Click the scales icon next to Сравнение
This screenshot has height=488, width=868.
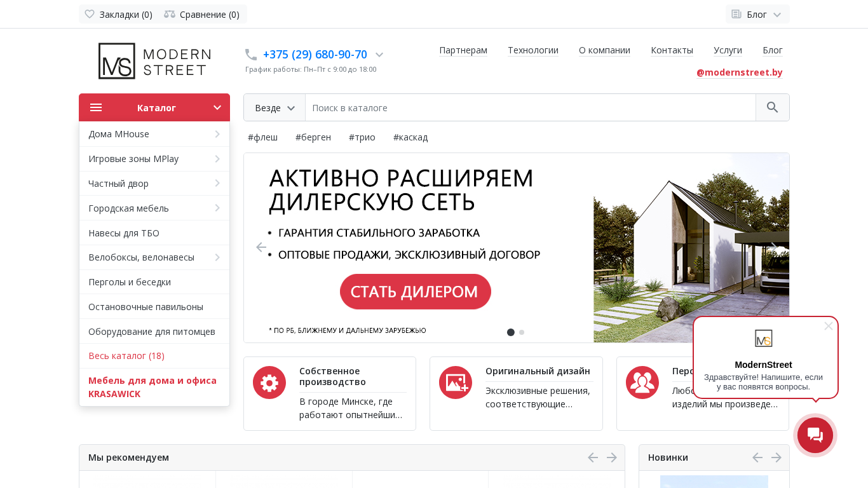tap(170, 14)
